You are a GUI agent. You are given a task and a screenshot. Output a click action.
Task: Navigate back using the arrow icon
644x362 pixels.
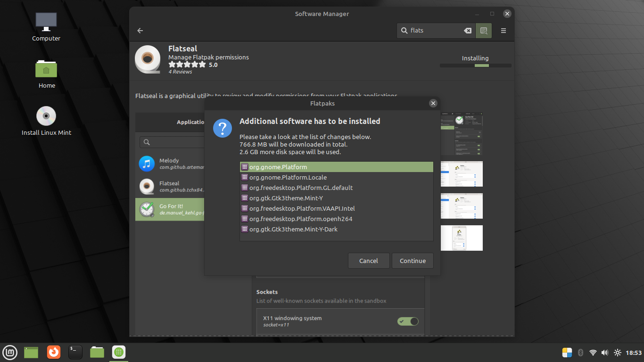click(x=140, y=30)
